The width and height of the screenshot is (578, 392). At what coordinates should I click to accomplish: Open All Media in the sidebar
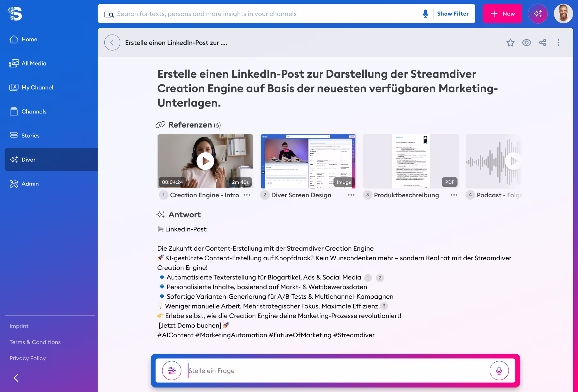click(x=51, y=63)
